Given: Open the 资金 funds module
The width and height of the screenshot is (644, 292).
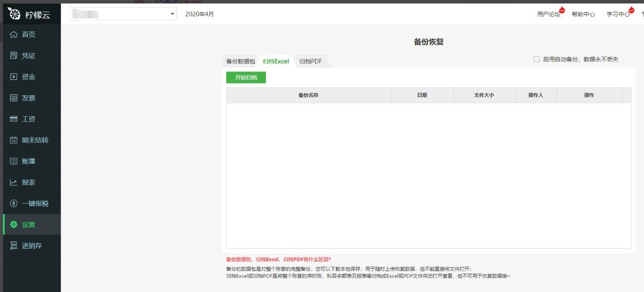Looking at the screenshot, I should (30, 77).
